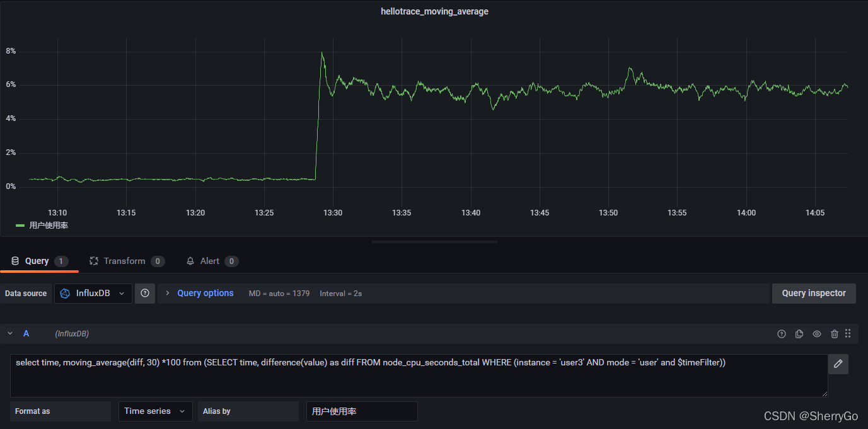The width and height of the screenshot is (868, 429).
Task: Collapse query row A with its chevron
Action: pyautogui.click(x=9, y=333)
